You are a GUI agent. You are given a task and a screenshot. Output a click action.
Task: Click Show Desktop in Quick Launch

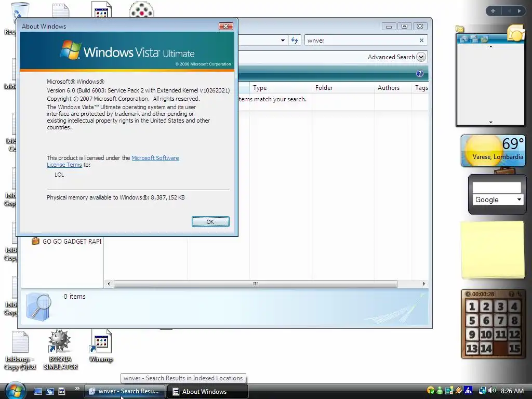[37, 391]
